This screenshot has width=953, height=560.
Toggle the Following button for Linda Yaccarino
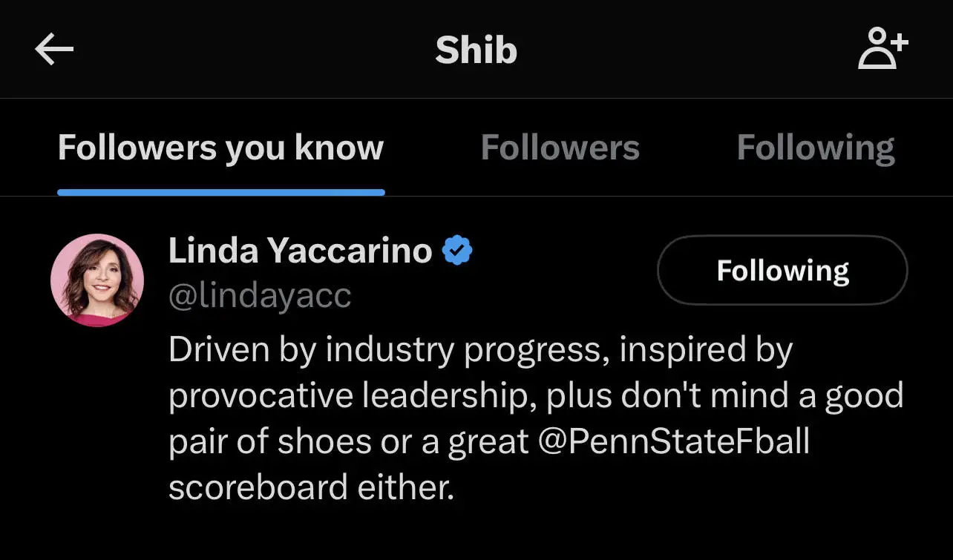point(782,271)
